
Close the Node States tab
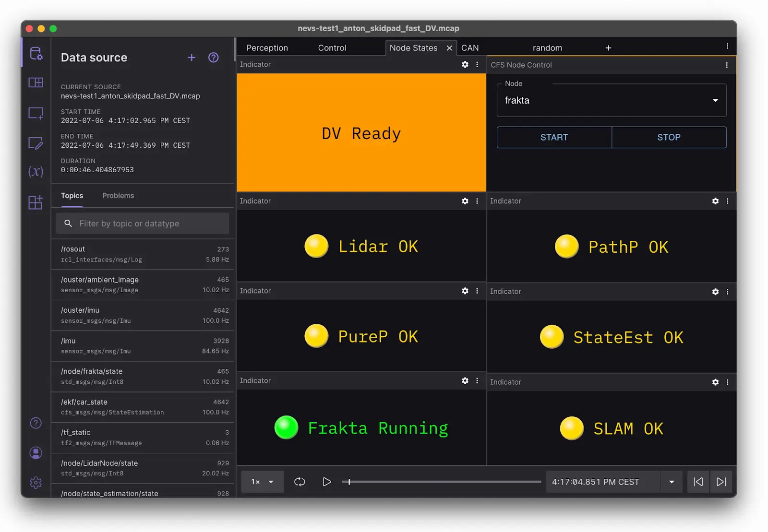449,48
